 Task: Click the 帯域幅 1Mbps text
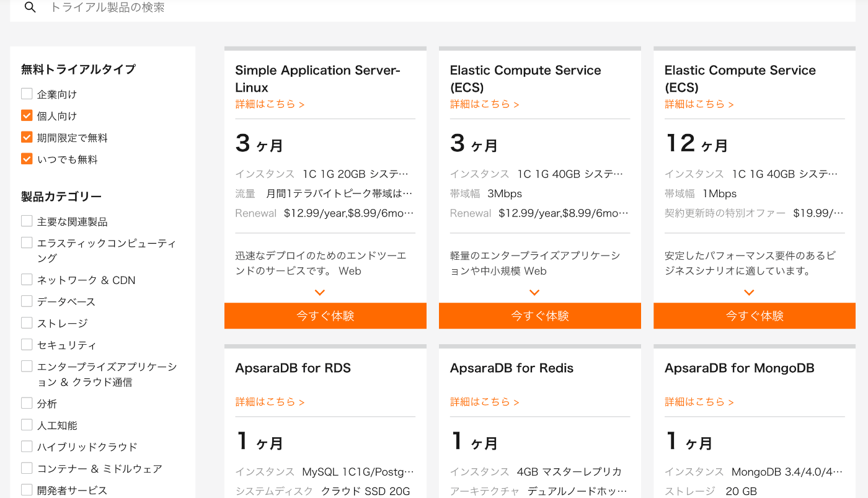[x=701, y=193]
